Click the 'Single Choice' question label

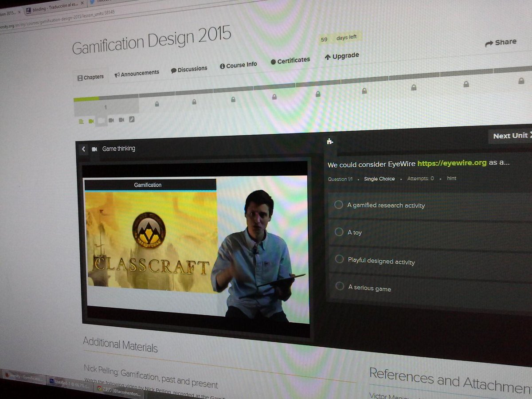click(x=379, y=179)
